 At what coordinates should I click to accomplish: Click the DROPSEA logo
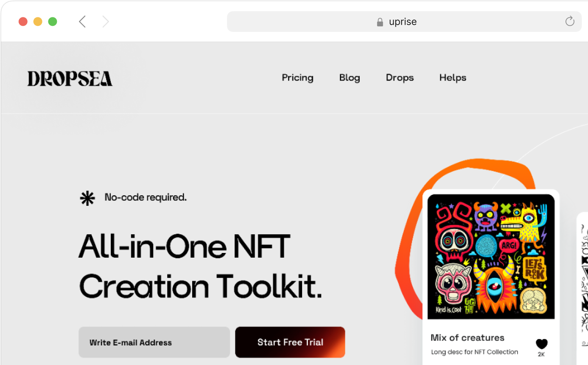click(70, 79)
